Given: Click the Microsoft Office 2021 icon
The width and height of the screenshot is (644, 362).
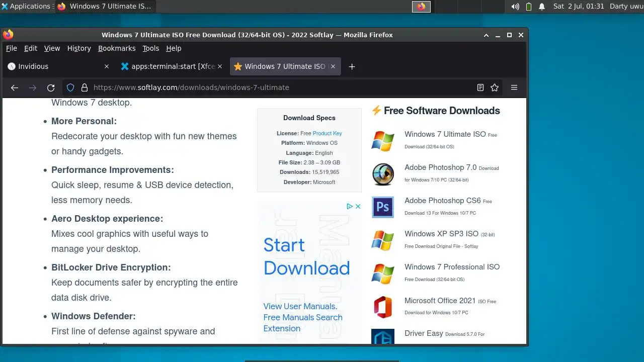Looking at the screenshot, I should (x=383, y=307).
